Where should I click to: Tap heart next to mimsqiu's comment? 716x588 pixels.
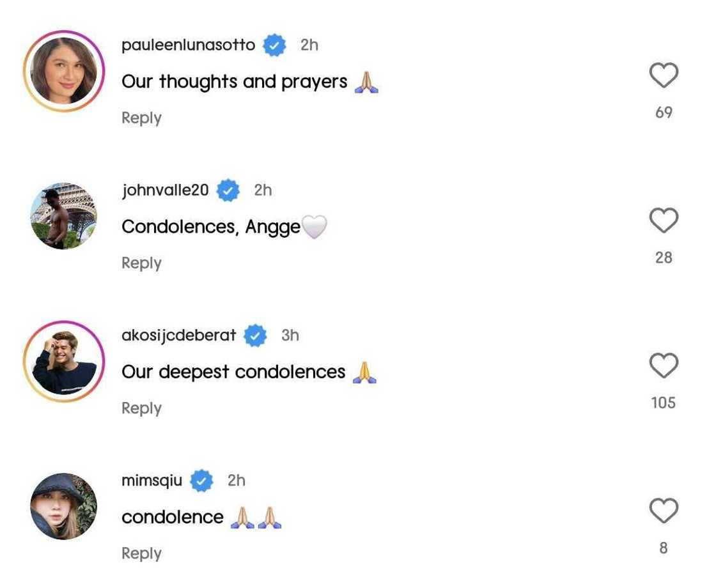pos(664,511)
